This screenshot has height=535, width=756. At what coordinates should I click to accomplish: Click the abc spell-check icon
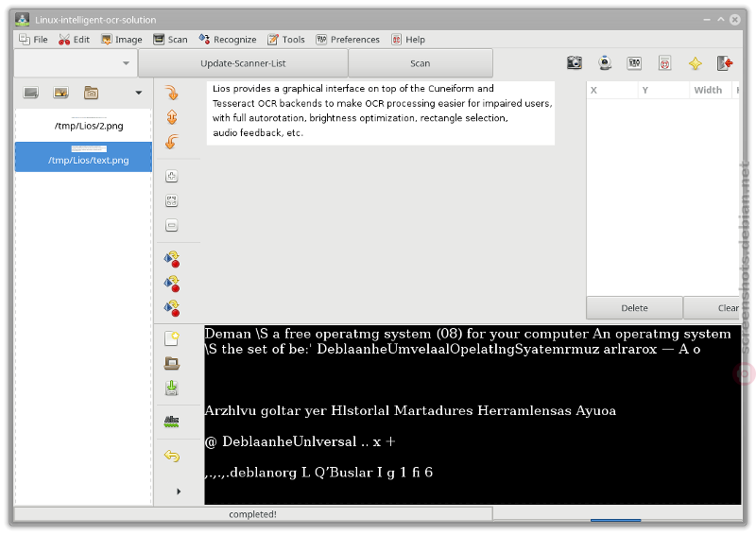click(172, 422)
